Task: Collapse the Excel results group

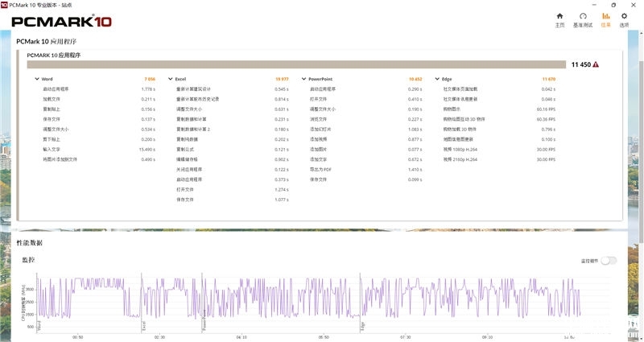Action: click(x=171, y=79)
